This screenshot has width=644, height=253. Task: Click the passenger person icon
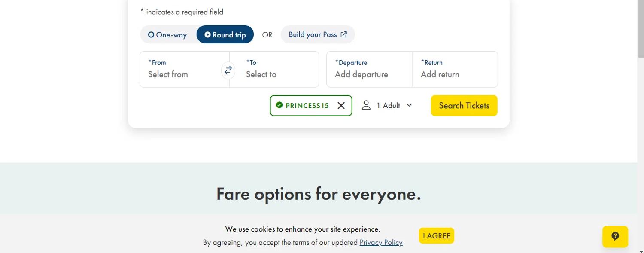point(366,105)
